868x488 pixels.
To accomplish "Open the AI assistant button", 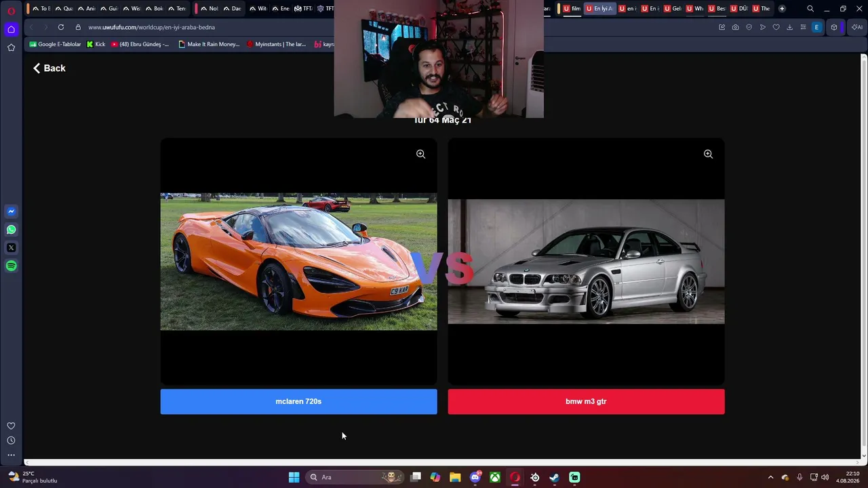I will [x=857, y=27].
